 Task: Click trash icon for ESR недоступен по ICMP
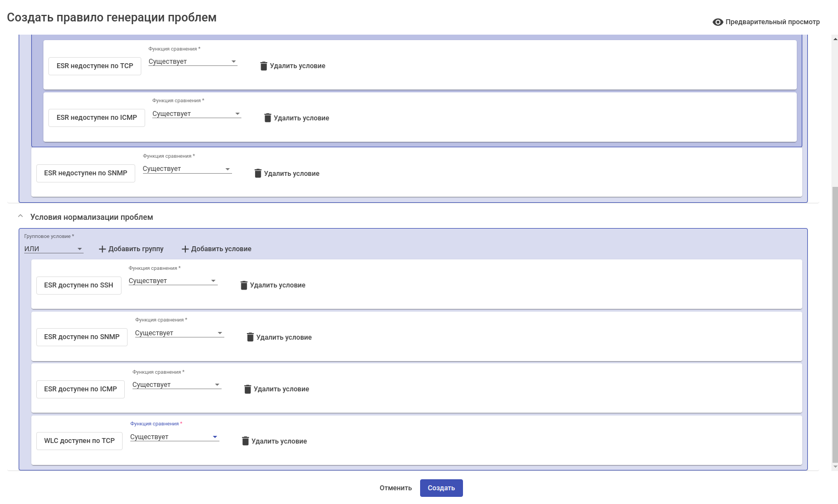(268, 118)
